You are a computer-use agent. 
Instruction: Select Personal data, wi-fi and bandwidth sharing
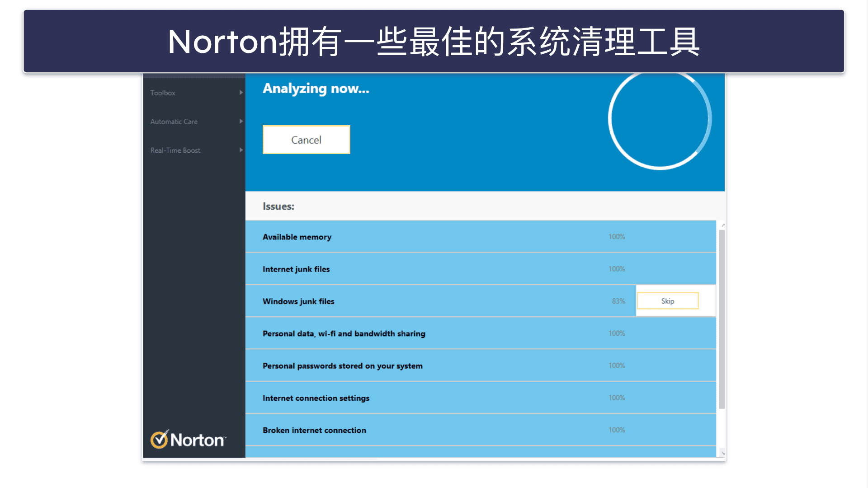(x=481, y=333)
